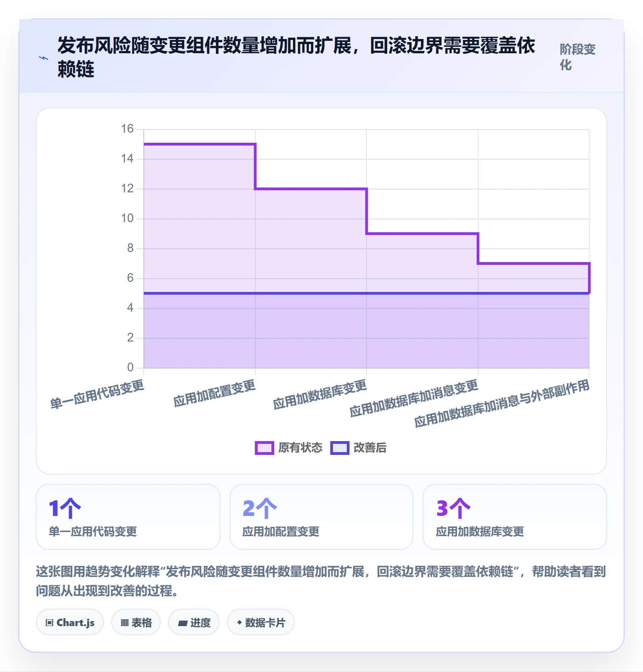
Task: Select the Chart.js tag
Action: [x=70, y=622]
